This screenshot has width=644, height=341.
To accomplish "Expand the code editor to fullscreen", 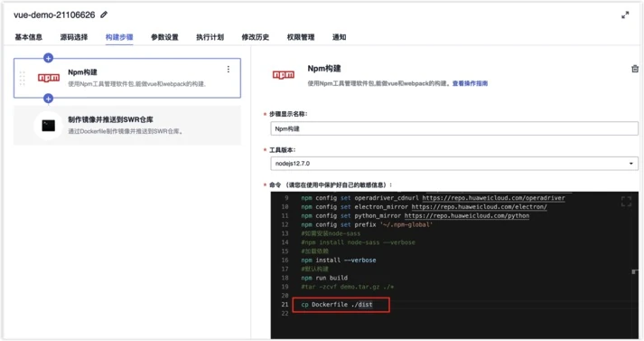I will click(x=626, y=202).
